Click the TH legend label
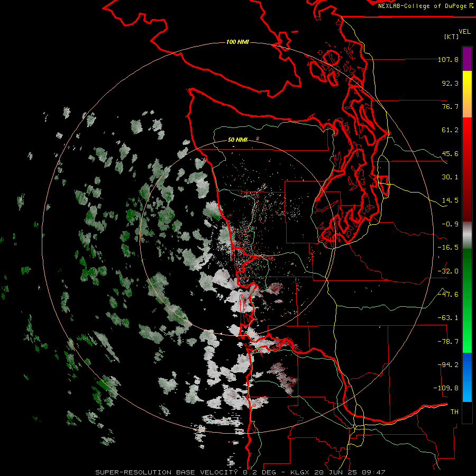Screen dimensions: 476x476 [x=454, y=412]
